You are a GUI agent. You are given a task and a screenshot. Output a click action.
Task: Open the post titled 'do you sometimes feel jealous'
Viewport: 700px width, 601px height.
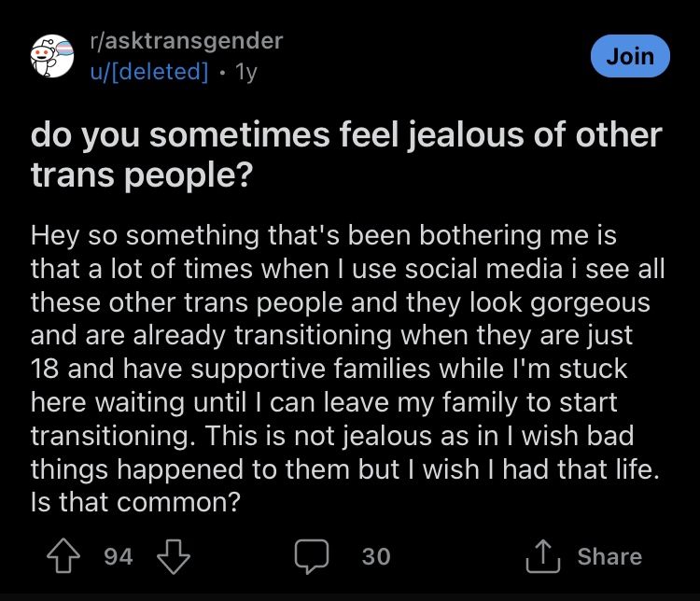pyautogui.click(x=346, y=155)
